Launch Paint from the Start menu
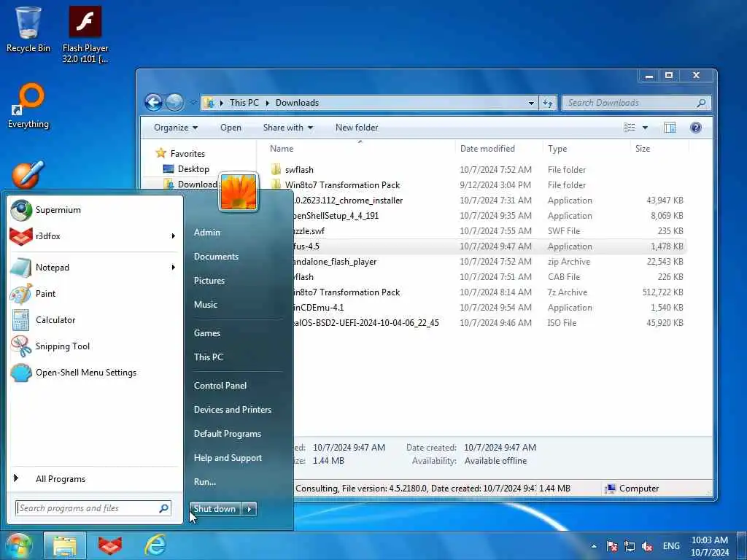The height and width of the screenshot is (560, 747). [45, 294]
